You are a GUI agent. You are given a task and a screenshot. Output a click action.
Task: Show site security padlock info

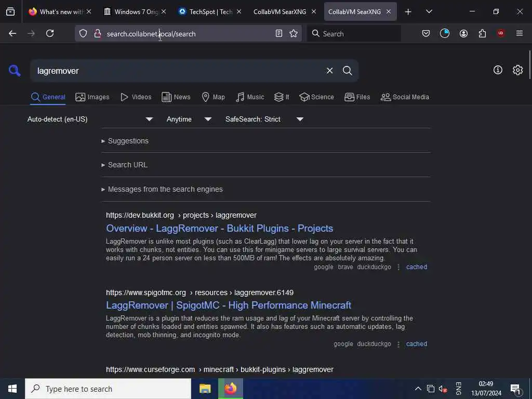point(98,33)
